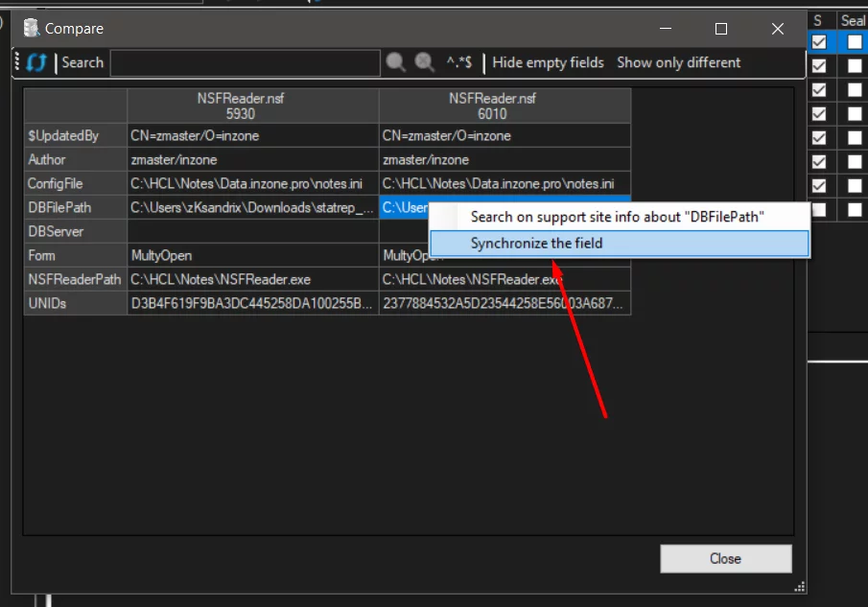The width and height of the screenshot is (868, 607).
Task: Click $UpdatedBy value in 6010 column
Action: 504,135
